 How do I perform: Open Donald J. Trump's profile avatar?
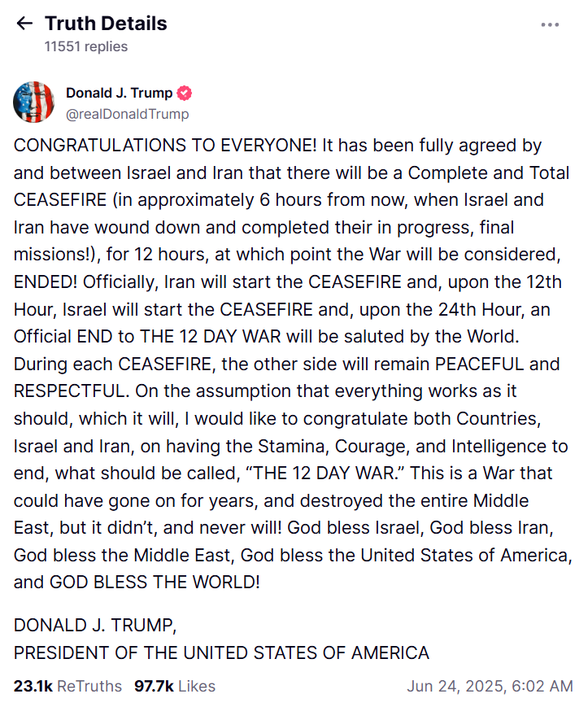pyautogui.click(x=33, y=103)
